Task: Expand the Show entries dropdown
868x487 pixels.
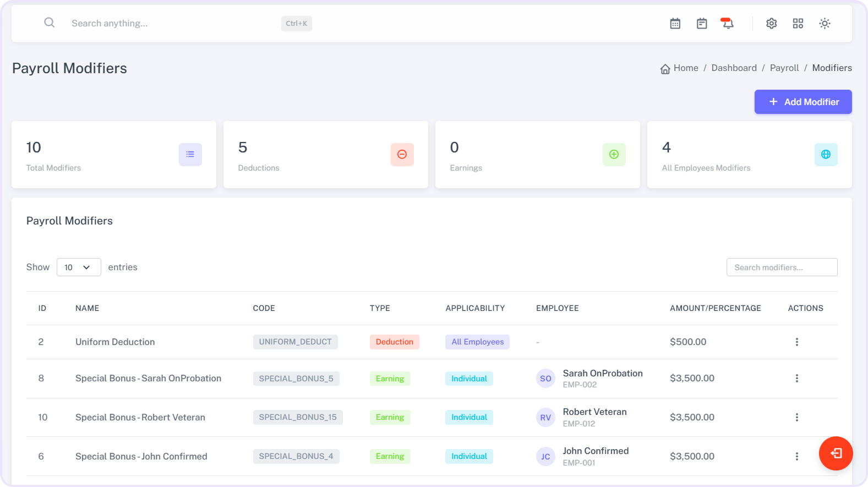Action: [79, 267]
